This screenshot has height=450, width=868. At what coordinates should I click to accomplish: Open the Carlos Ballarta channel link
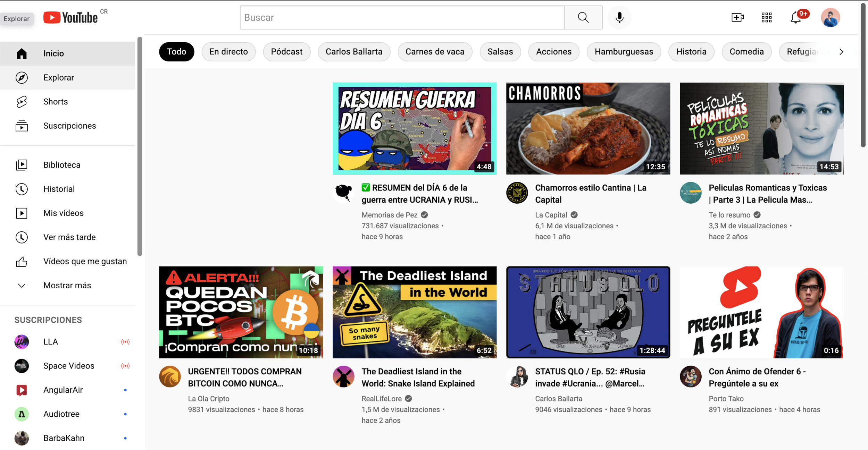(x=558, y=399)
